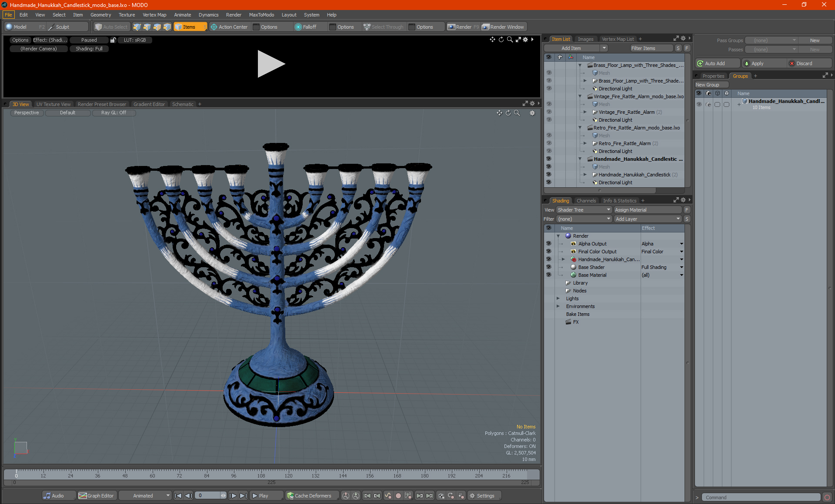
Task: Step to previous frame
Action: pos(188,496)
